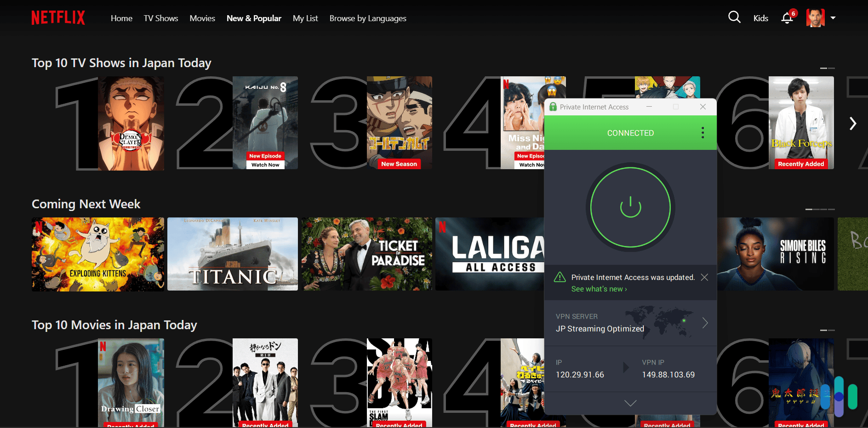Open Miss Night and Day poster
This screenshot has width=868, height=428.
(x=522, y=123)
